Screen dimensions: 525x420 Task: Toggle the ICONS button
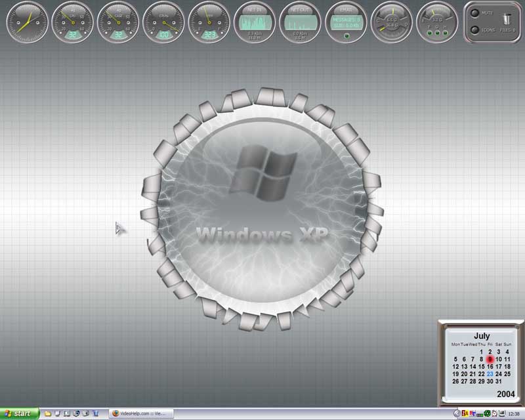click(474, 30)
